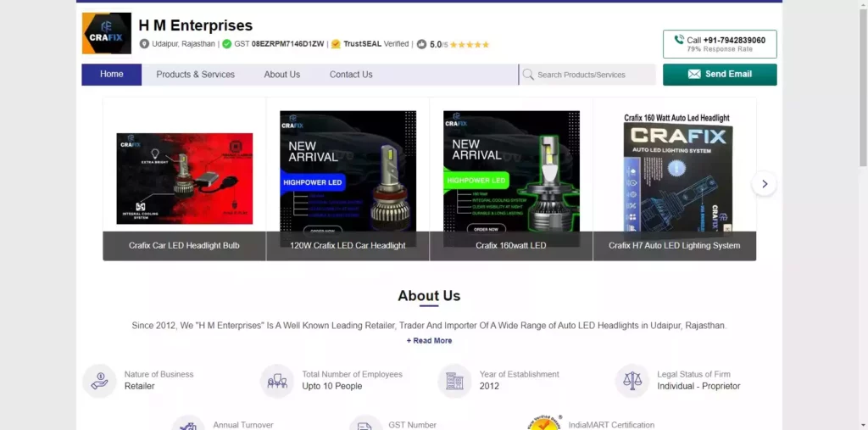Click the Total Number of Employees icon
Screen dimensions: 868x430
pos(277,381)
